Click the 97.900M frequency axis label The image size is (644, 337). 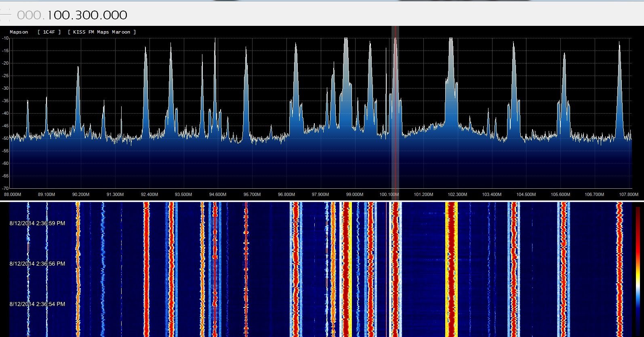320,194
